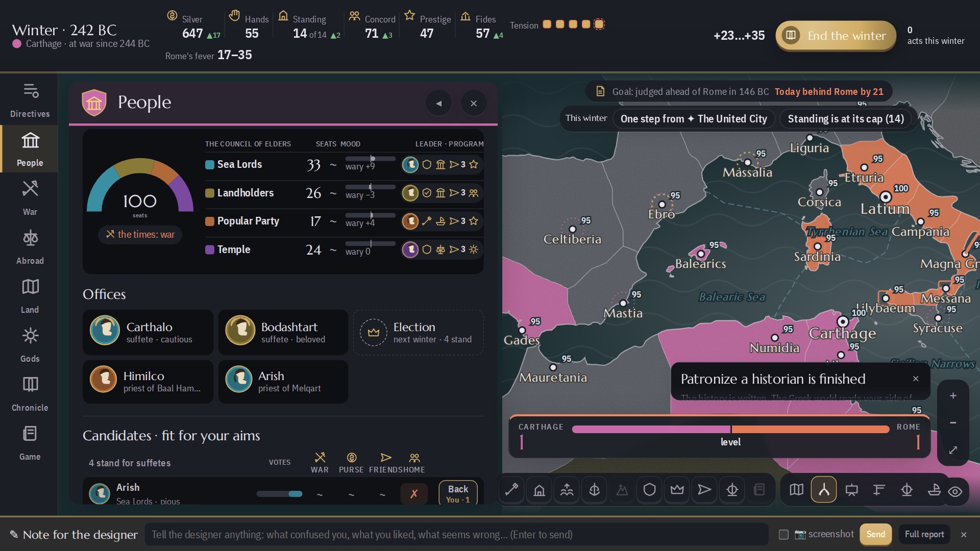
Task: Select the house building icon in toolbar
Action: pos(539,490)
